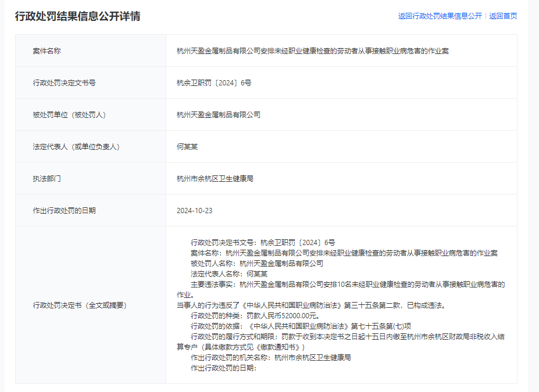Screen dimensions: 539x392
Task: Click the line 行政处罚决定书文号：杭余卫职罚〔2024〕6号
Action: pyautogui.click(x=263, y=243)
